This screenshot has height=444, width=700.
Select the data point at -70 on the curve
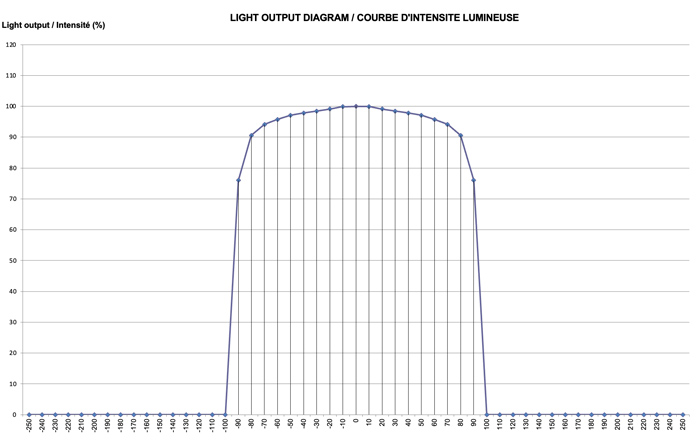(x=264, y=124)
